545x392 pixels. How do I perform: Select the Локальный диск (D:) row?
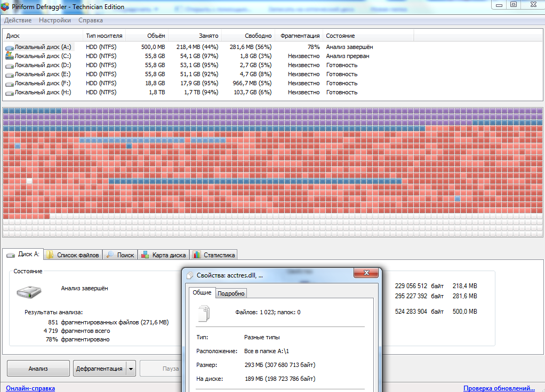(x=209, y=65)
